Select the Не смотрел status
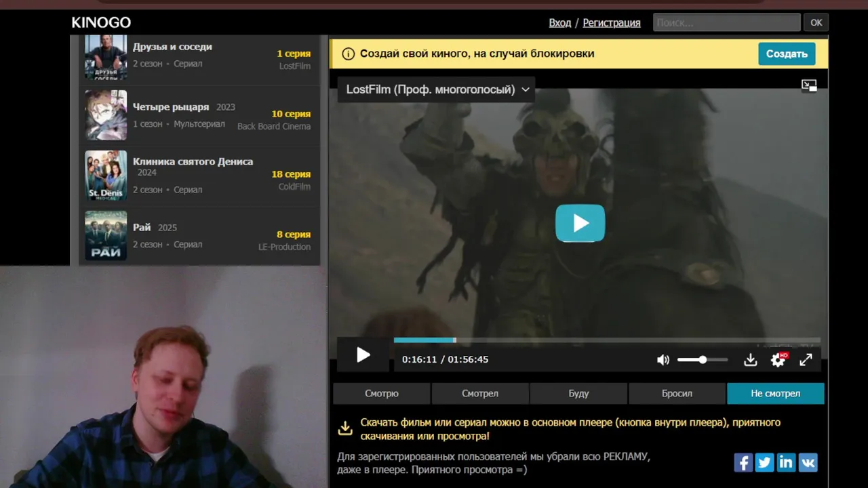The height and width of the screenshot is (488, 868). point(776,393)
